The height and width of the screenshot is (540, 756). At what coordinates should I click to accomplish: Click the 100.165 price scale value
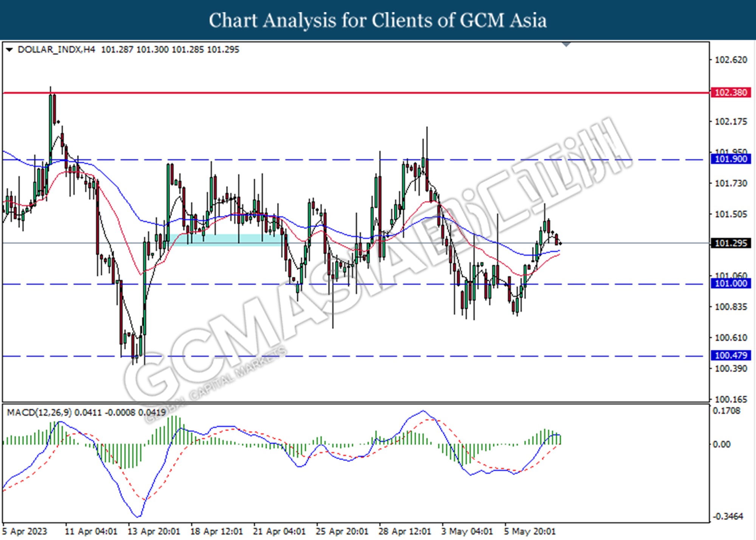click(731, 399)
